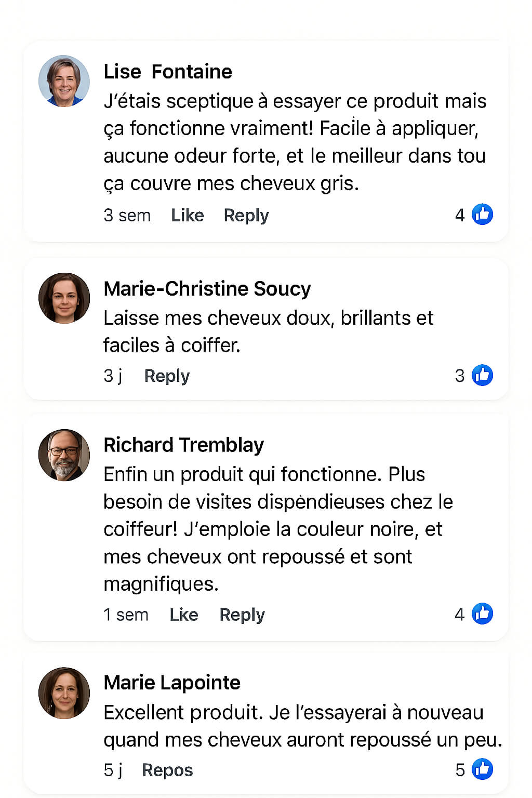Image resolution: width=532 pixels, height=798 pixels.
Task: Open Marie-Christine Soucy's name link
Action: pos(207,289)
